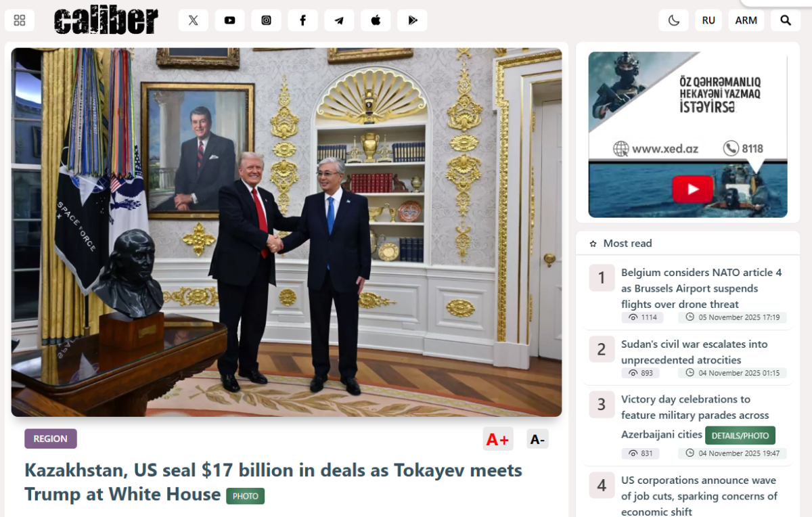Open the REGION category tag
Screen dimensions: 812x517
pos(51,439)
